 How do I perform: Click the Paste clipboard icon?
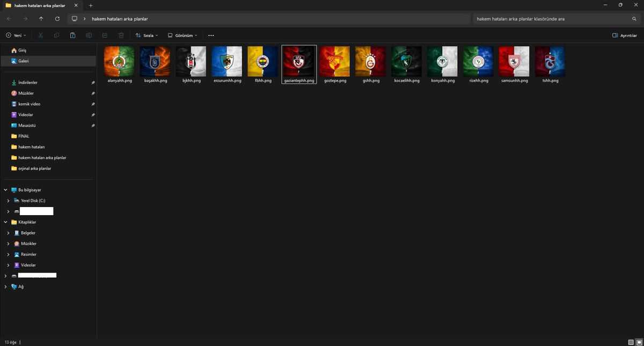coord(72,35)
